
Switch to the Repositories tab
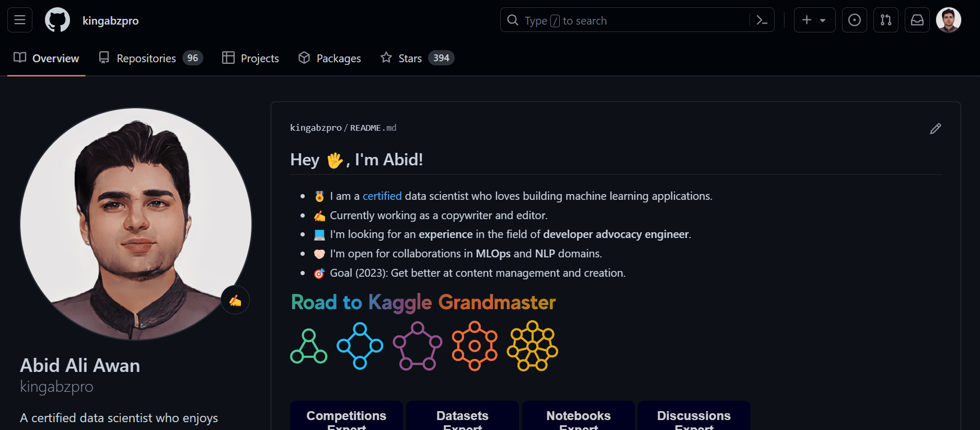click(151, 58)
